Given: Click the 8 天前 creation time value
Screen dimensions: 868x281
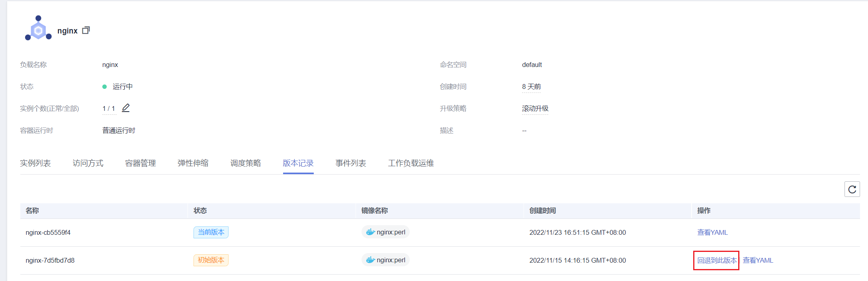Looking at the screenshot, I should [x=531, y=86].
